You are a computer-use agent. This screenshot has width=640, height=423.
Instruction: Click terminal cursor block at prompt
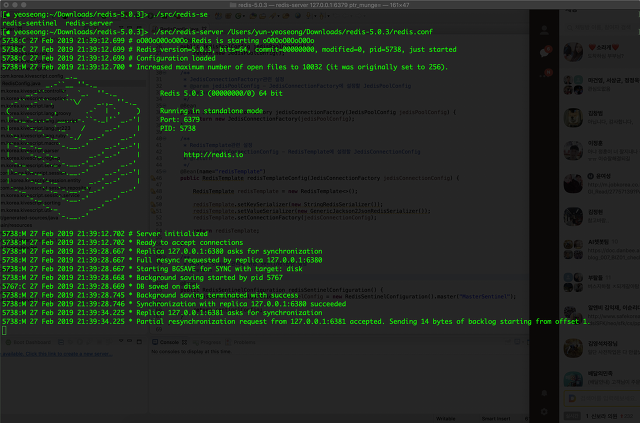coord(4,330)
